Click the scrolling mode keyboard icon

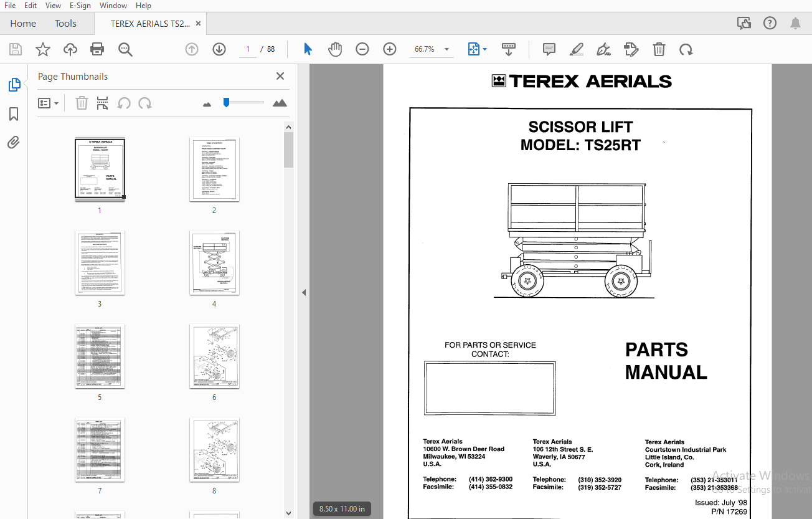point(509,49)
